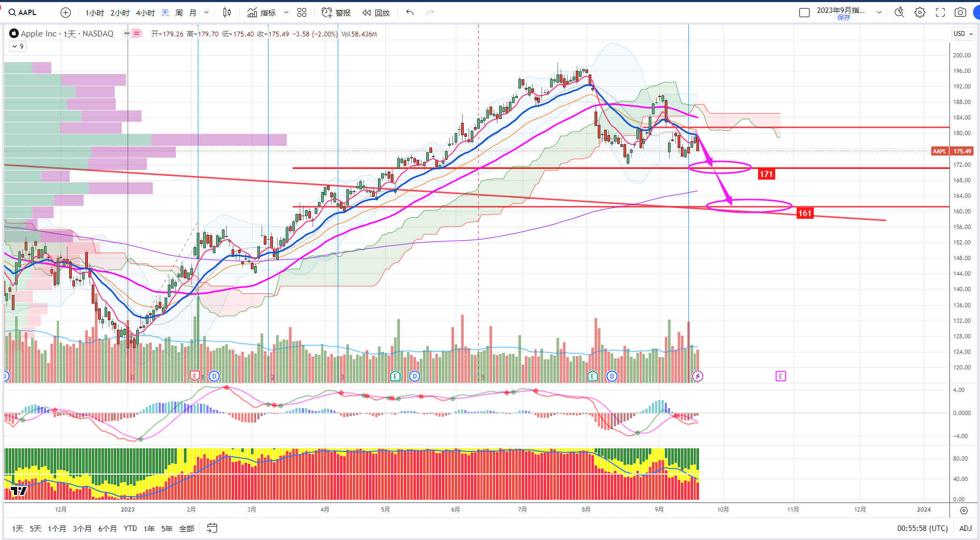The image size is (980, 540).
Task: Toggle ADJ adjusted price mode
Action: pyautogui.click(x=966, y=528)
